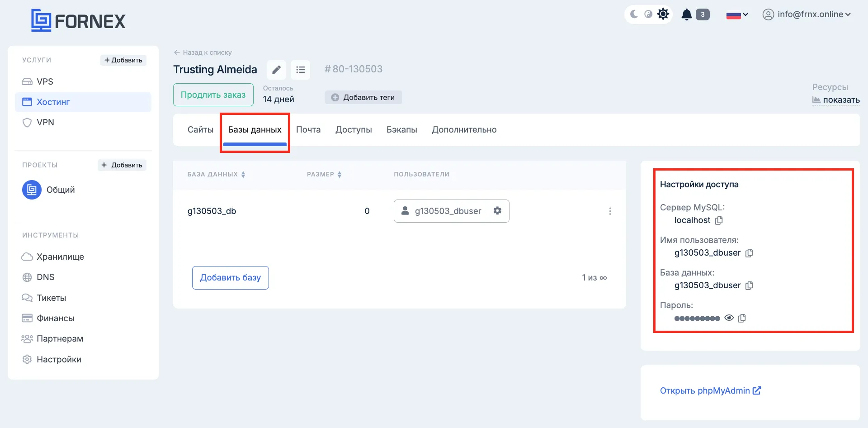
Task: Copy the MySQL server localhost value
Action: point(719,220)
